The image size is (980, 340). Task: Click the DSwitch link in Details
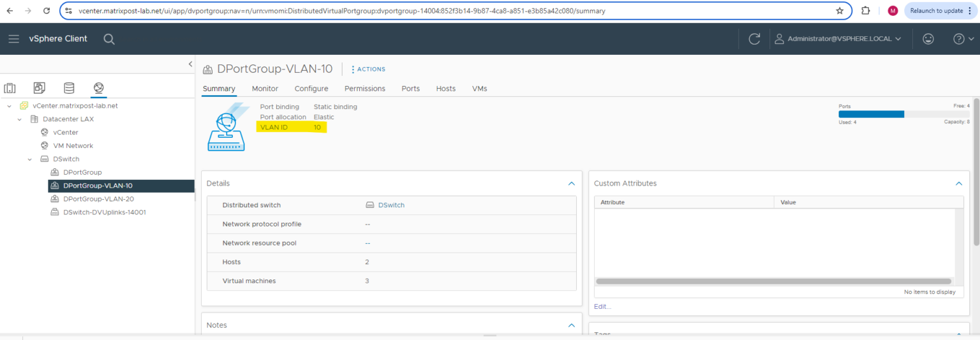[x=391, y=205]
